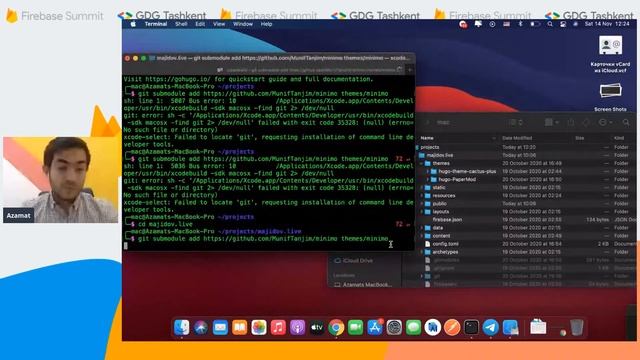This screenshot has width=640, height=360.
Task: Expand the hugo-theme-cactus-plus folder
Action: [x=427, y=171]
